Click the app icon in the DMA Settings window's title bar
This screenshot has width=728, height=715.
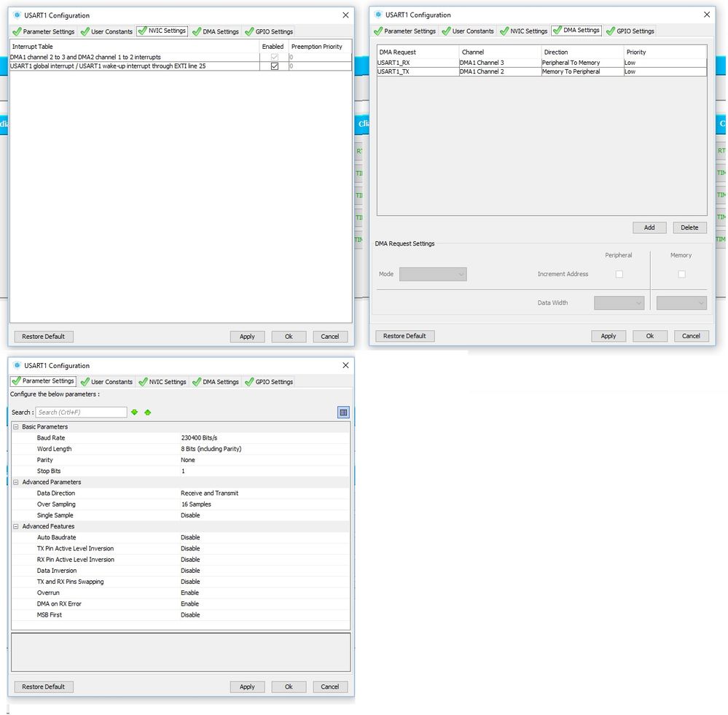point(378,15)
